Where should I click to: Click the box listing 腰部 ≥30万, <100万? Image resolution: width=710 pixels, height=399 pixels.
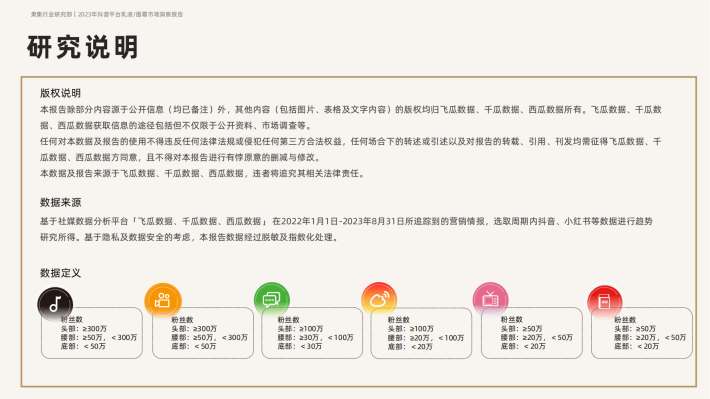(312, 333)
